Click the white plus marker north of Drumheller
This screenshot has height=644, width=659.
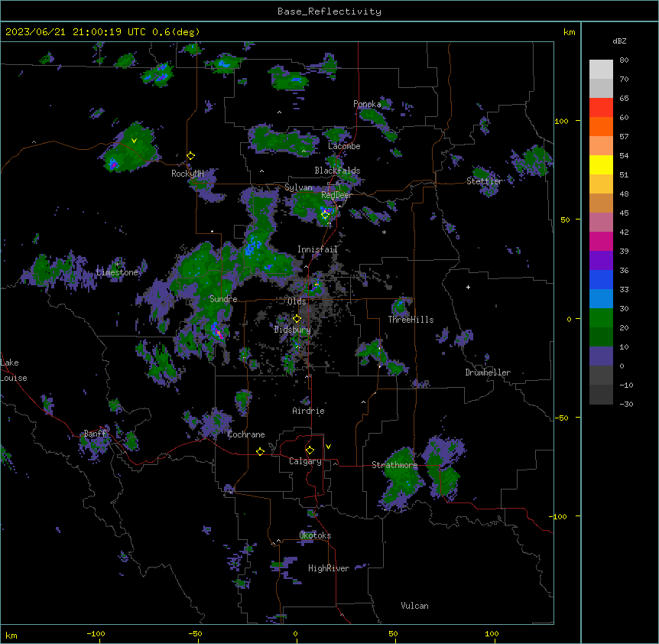468,287
